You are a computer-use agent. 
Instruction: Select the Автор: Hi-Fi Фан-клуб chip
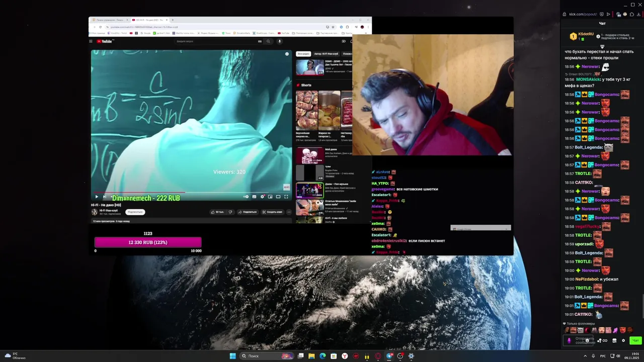coord(326,54)
